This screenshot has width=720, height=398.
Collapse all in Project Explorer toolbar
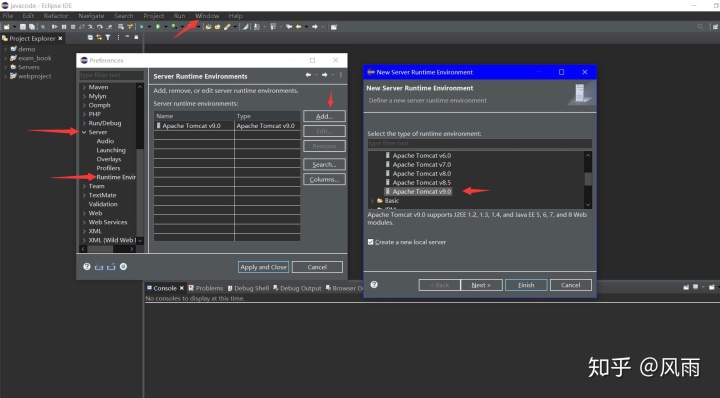click(90, 38)
